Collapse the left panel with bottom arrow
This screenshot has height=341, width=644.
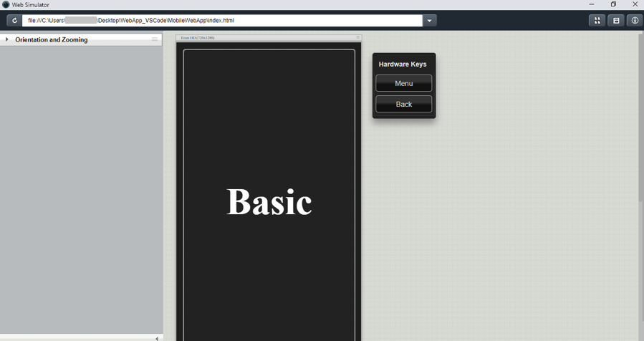click(x=157, y=338)
